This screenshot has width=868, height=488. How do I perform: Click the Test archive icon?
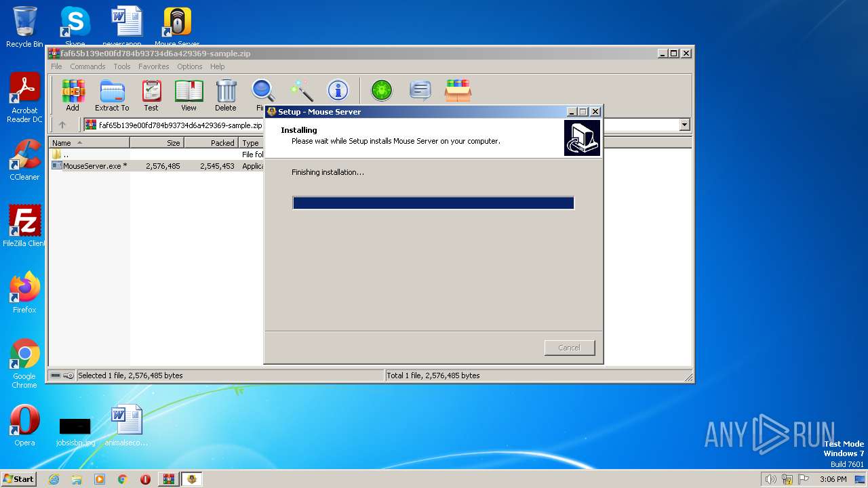pyautogui.click(x=151, y=95)
